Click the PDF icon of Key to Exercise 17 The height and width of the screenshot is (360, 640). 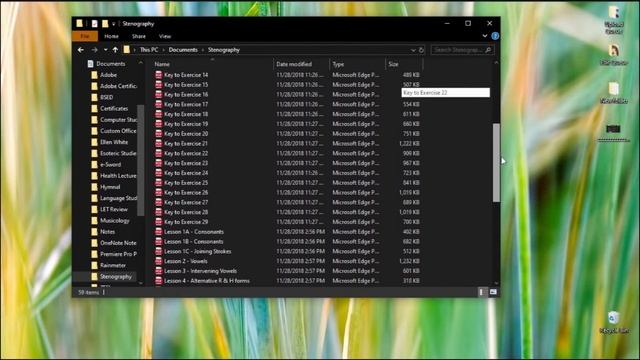click(x=158, y=104)
